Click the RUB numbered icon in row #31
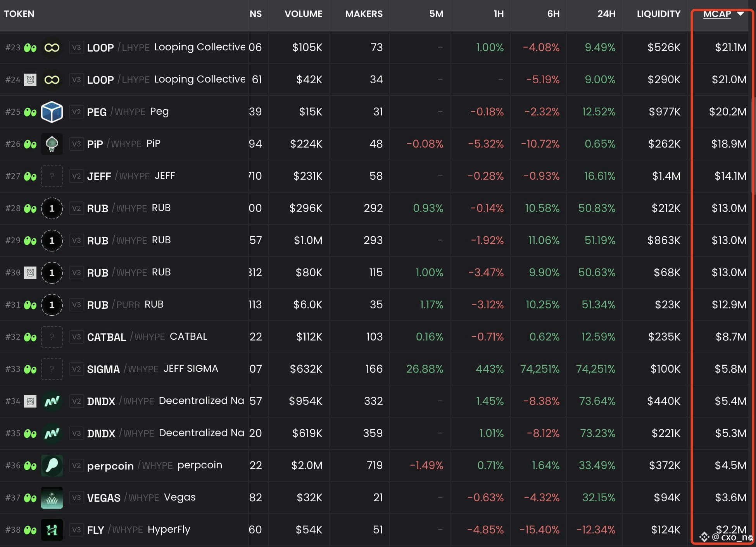 click(52, 305)
